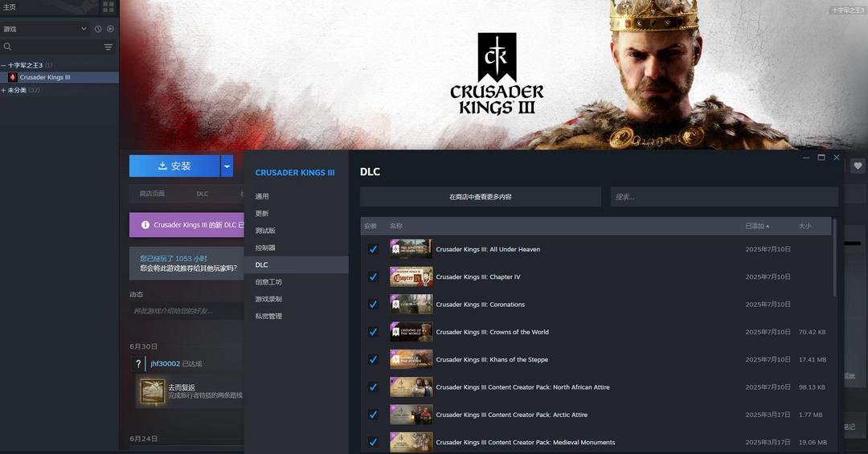The image size is (868, 454).
Task: Open 商店页面 tab on game page
Action: [152, 194]
